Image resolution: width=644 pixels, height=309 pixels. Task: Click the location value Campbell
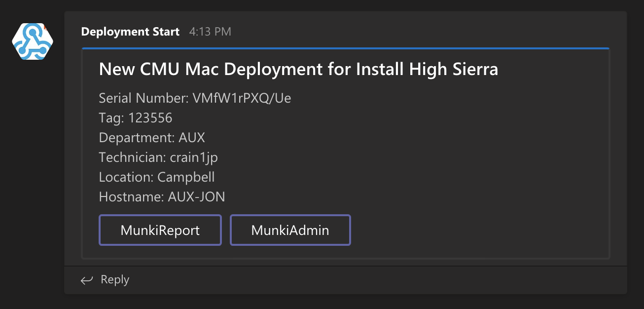186,177
